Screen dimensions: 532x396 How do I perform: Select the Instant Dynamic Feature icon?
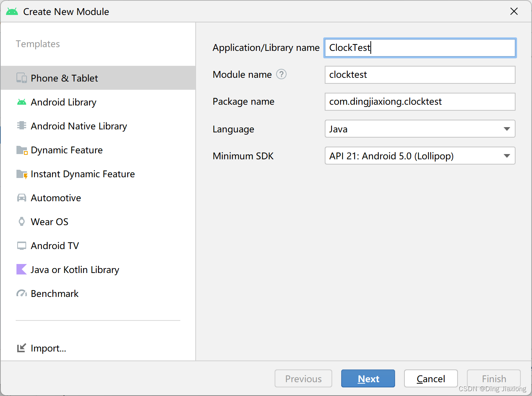coord(22,174)
